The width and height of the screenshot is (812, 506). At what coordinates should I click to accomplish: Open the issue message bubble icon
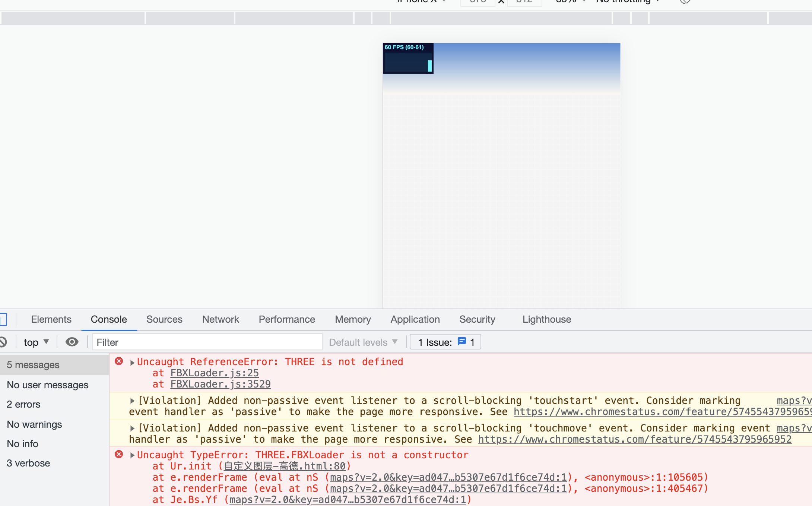pos(462,342)
